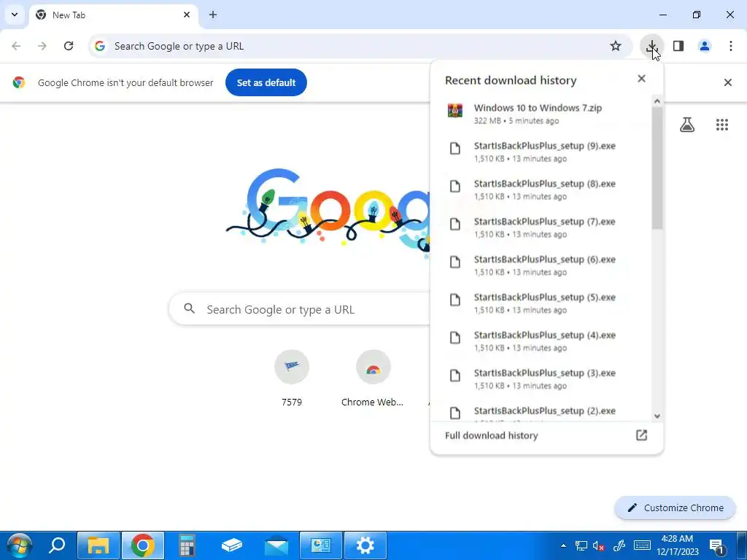Viewport: 747px width, 560px height.
Task: Open the side panel icon
Action: (x=678, y=46)
